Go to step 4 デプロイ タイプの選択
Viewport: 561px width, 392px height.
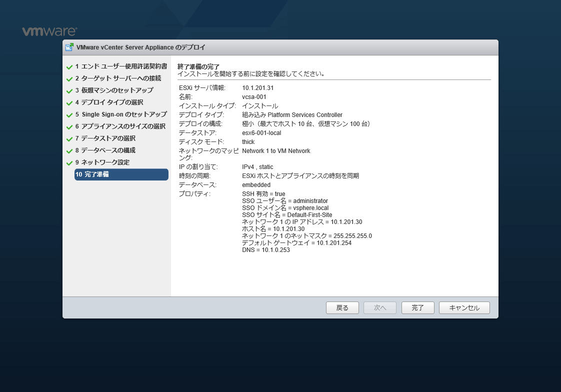109,102
